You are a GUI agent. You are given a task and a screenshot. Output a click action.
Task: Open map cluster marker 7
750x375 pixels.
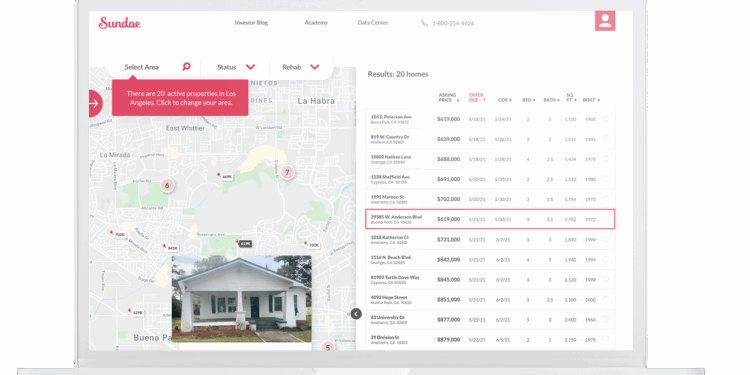(287, 172)
